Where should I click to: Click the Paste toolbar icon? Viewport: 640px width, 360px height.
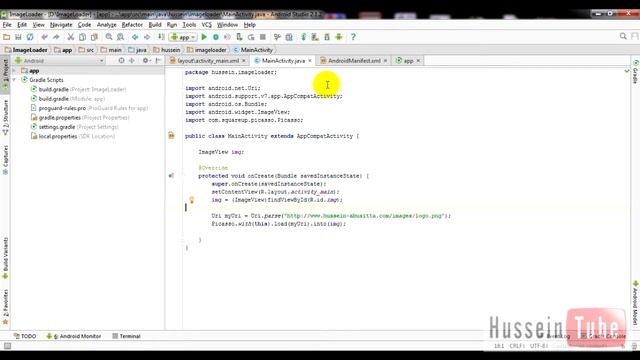tap(94, 37)
